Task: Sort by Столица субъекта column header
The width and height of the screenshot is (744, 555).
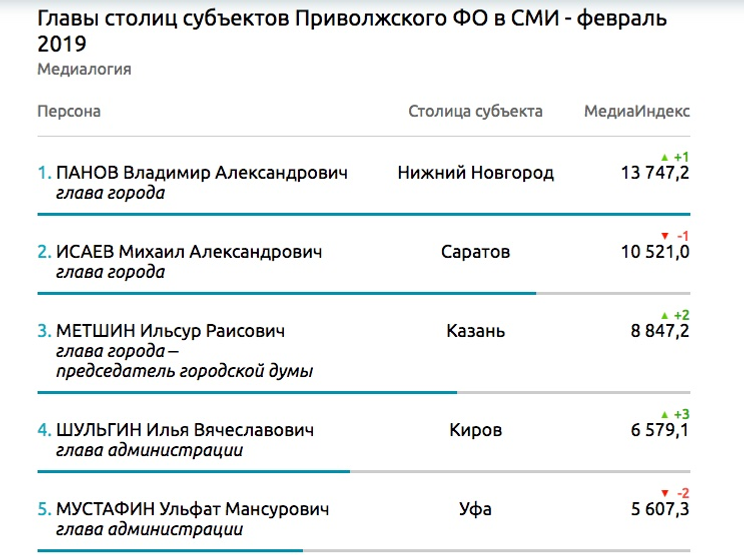Action: point(475,111)
